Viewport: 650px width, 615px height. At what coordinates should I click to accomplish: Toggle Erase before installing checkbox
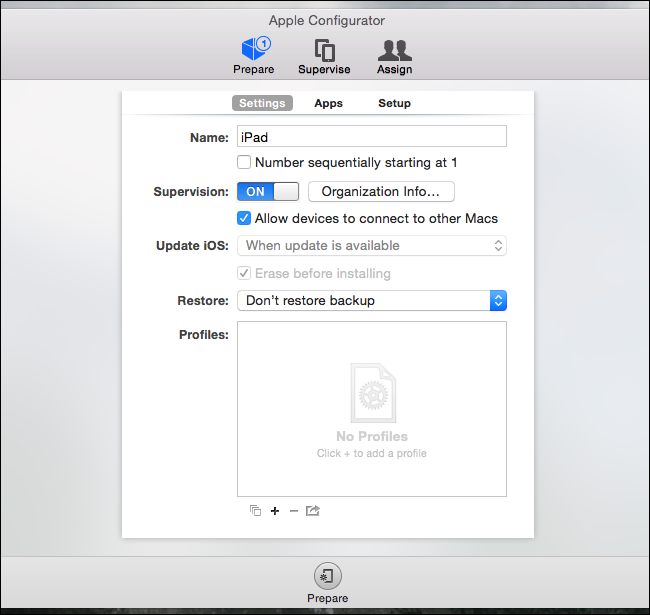(x=244, y=273)
